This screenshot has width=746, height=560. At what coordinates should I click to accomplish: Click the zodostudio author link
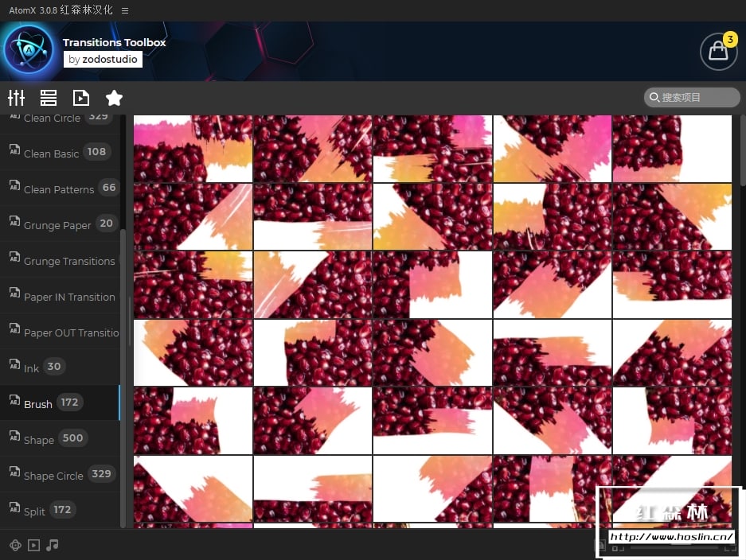click(x=103, y=60)
